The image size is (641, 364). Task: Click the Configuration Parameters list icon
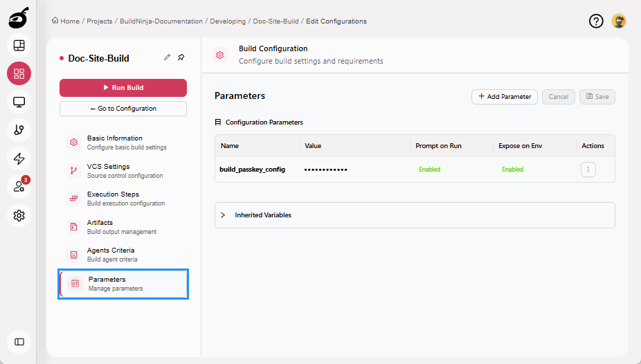(x=218, y=122)
